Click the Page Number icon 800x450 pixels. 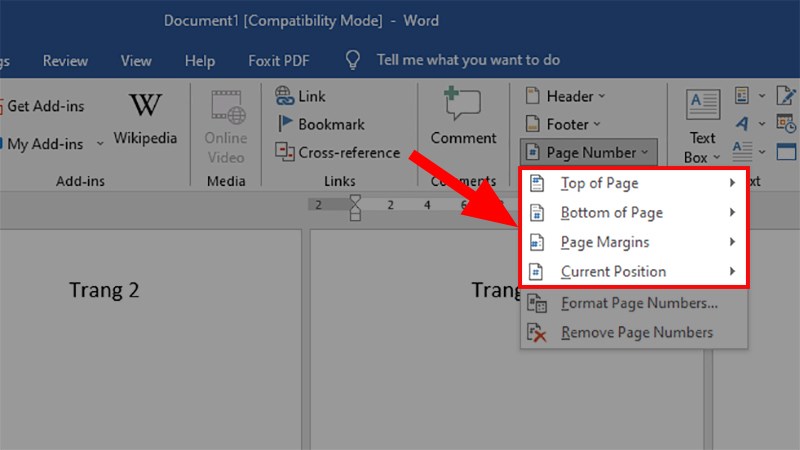(532, 152)
